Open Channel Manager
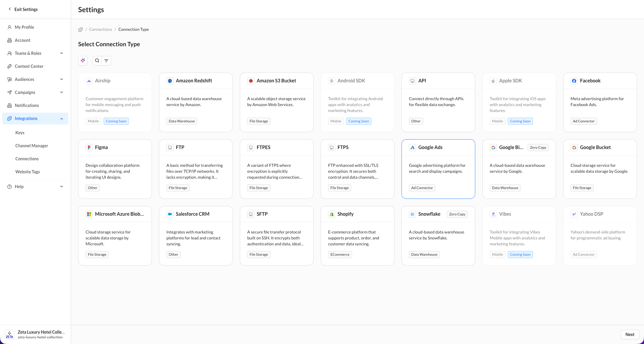This screenshot has width=644, height=344. (x=35, y=146)
